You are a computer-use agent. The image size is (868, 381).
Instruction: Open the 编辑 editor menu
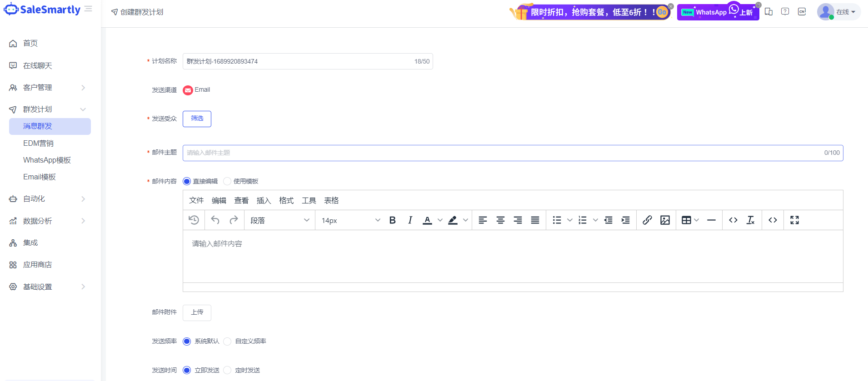pos(219,200)
